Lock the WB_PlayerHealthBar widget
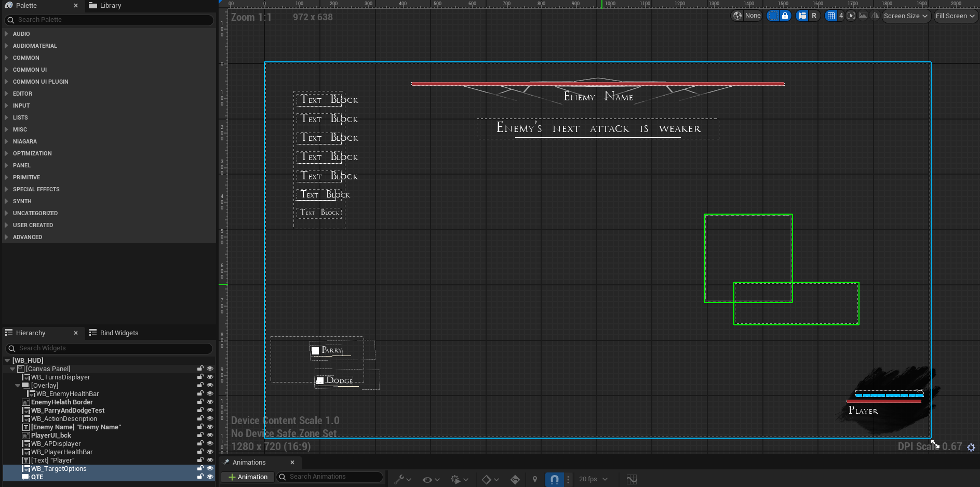Viewport: 980px width, 487px height. click(x=200, y=452)
